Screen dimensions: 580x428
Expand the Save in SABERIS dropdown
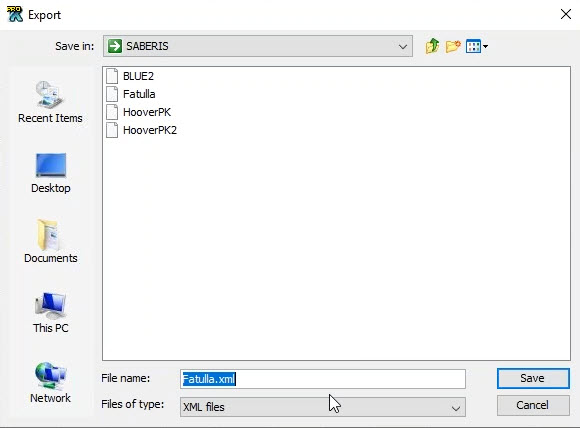pyautogui.click(x=258, y=46)
